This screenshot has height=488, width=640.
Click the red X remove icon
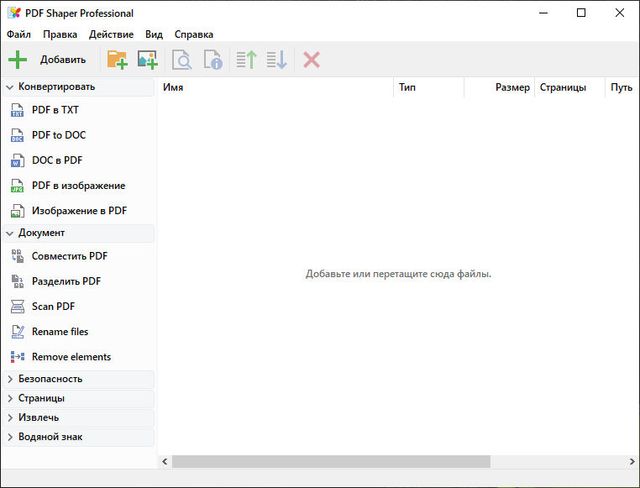(x=311, y=60)
